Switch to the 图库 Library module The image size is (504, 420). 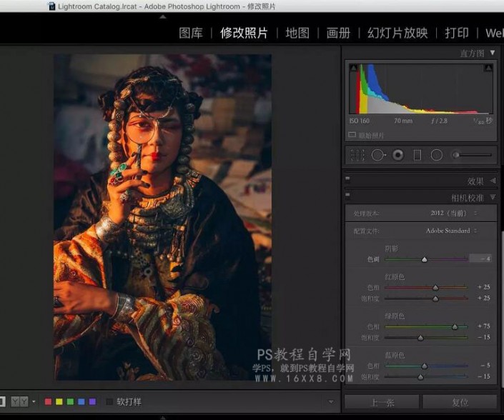pos(191,33)
